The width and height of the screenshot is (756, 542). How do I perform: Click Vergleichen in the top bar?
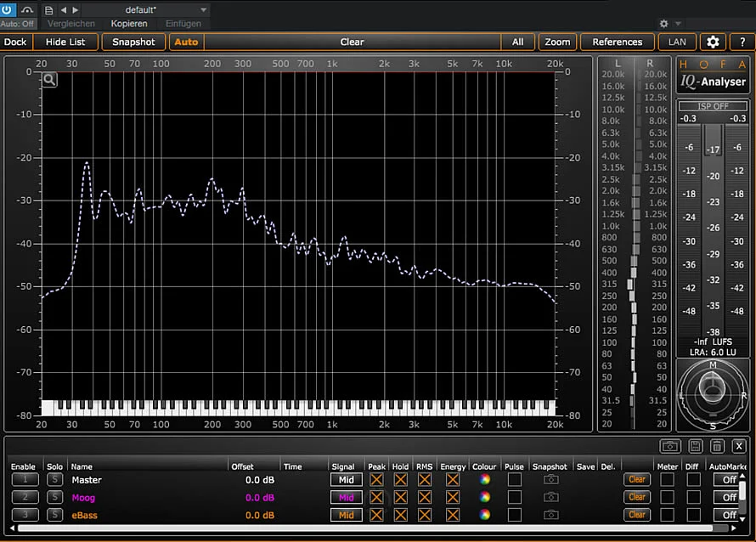(71, 24)
